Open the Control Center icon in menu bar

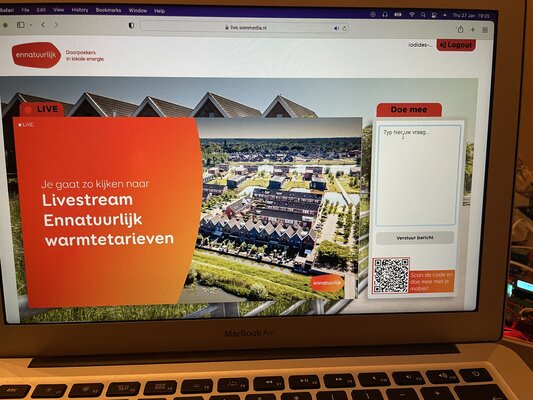[434, 15]
